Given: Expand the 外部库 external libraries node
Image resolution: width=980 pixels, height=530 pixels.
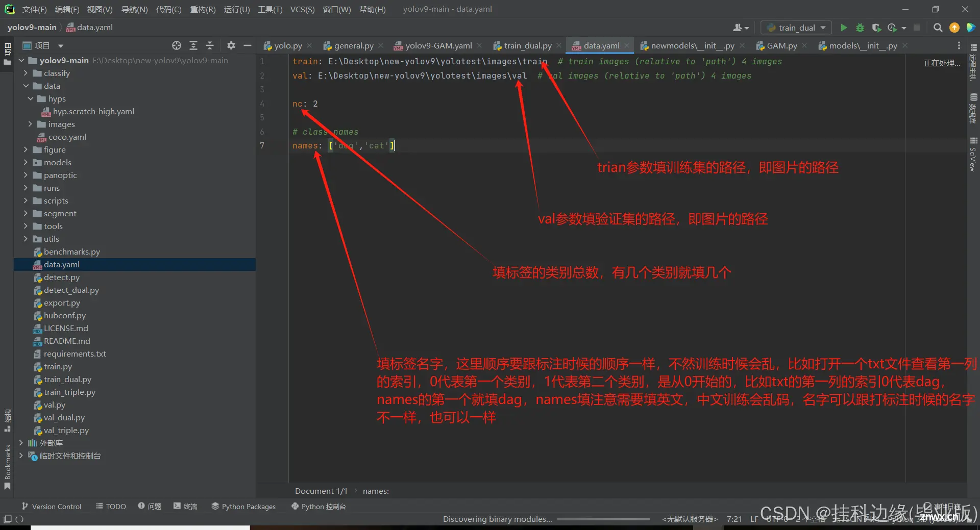Looking at the screenshot, I should [x=21, y=443].
